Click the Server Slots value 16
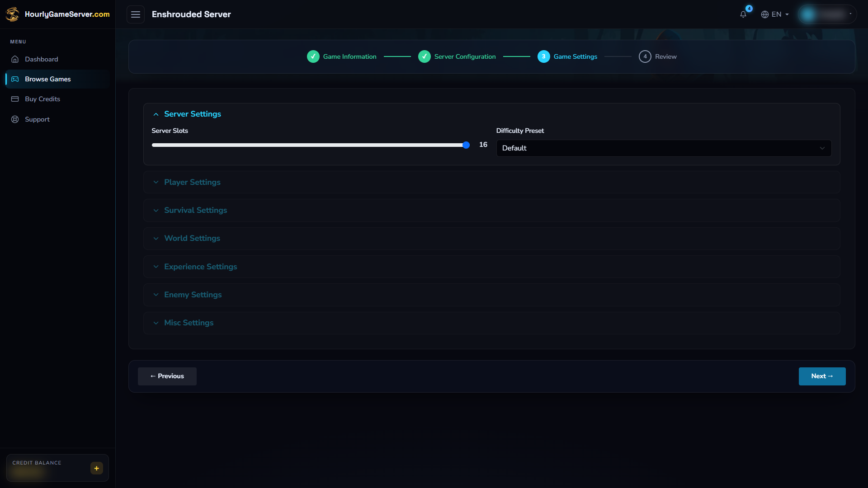Screen dimensions: 868x488 click(x=483, y=145)
